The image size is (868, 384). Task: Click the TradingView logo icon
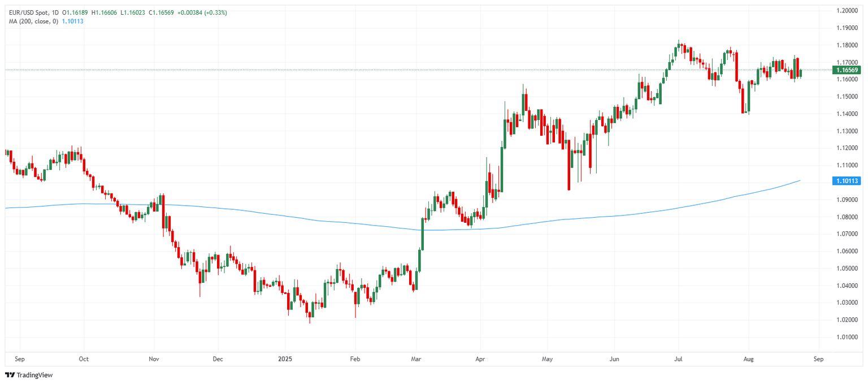pos(9,375)
